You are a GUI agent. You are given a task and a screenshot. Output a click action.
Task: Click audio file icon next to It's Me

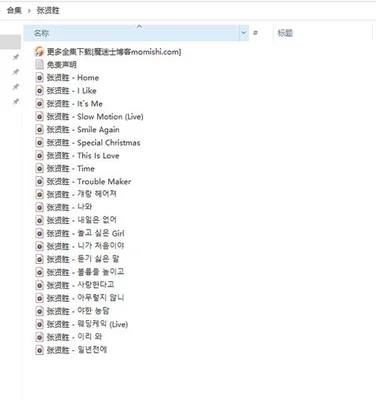click(39, 103)
